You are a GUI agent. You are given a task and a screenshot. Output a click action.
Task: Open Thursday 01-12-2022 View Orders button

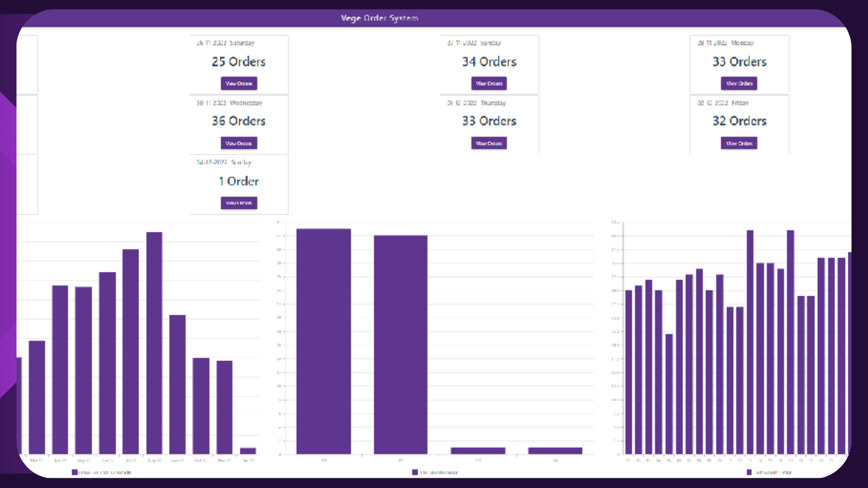(x=489, y=143)
